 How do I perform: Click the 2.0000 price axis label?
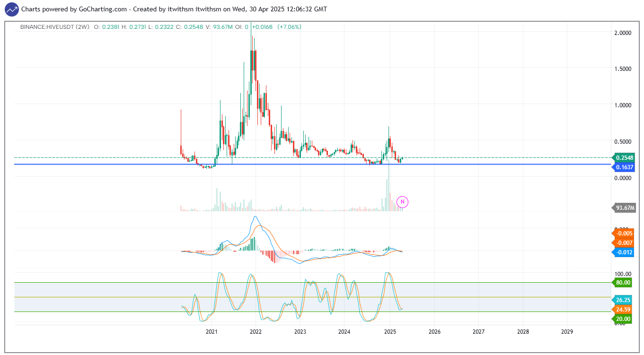tap(622, 33)
